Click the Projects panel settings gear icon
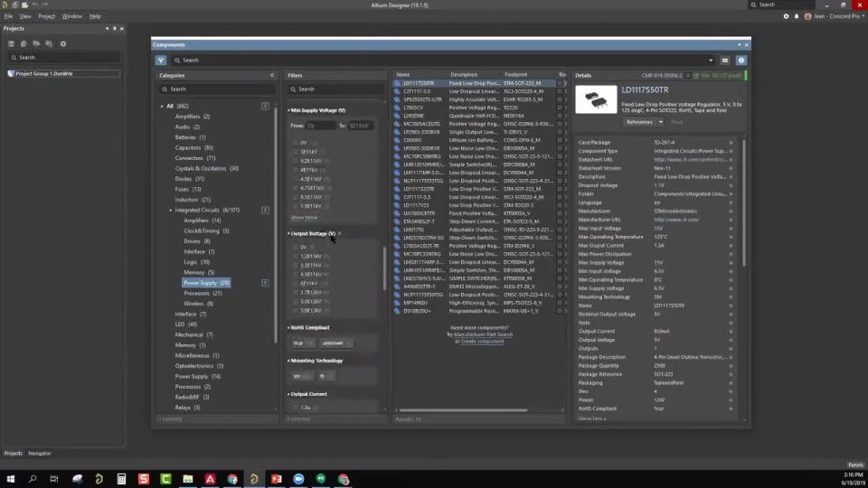 [x=63, y=43]
